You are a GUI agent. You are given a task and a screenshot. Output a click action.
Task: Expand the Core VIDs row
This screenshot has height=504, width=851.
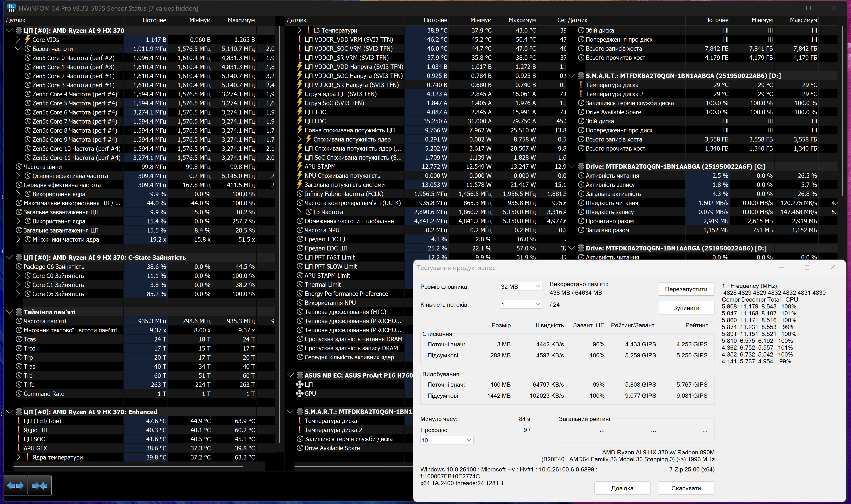18,40
